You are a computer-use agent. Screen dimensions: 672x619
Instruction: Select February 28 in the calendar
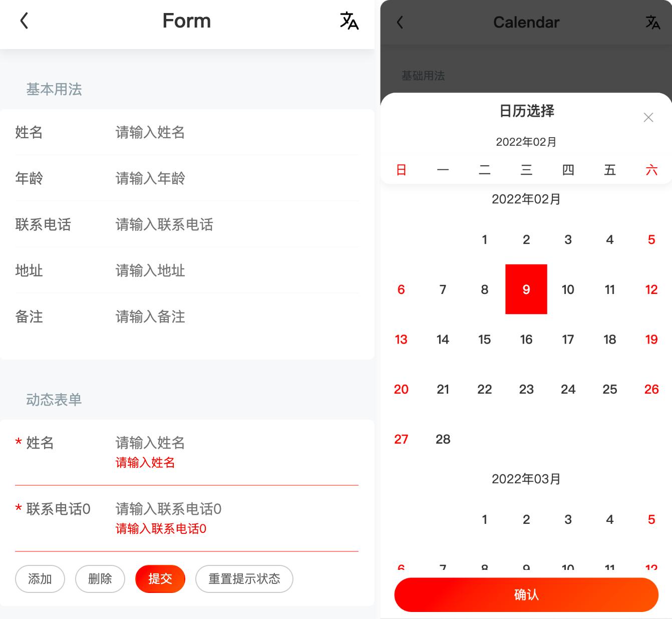click(x=443, y=439)
